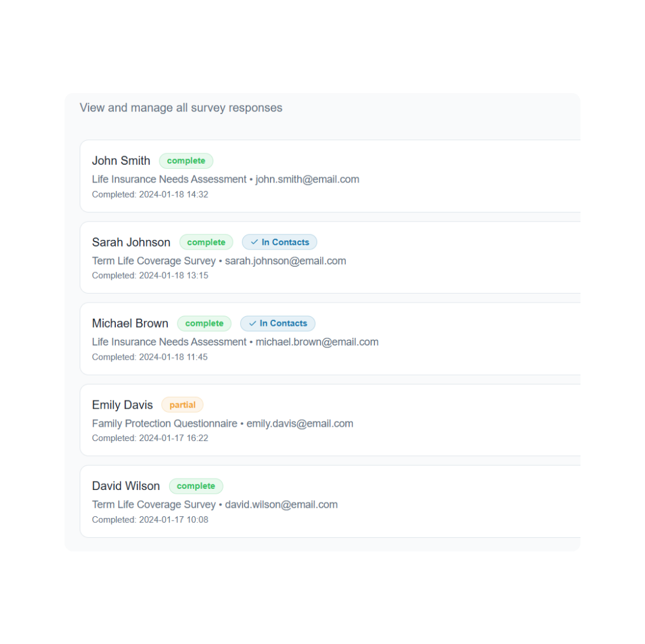
Task: Click the Family Protection Questionnaire survey title
Action: pyautogui.click(x=164, y=423)
